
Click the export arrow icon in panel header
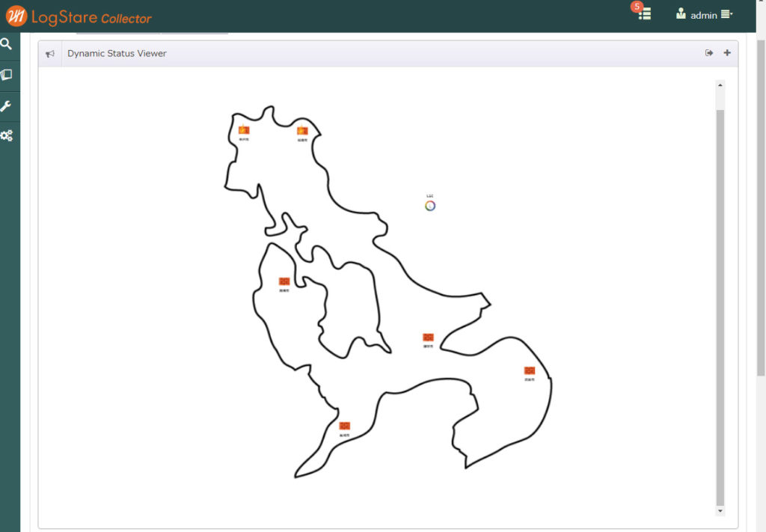(709, 53)
